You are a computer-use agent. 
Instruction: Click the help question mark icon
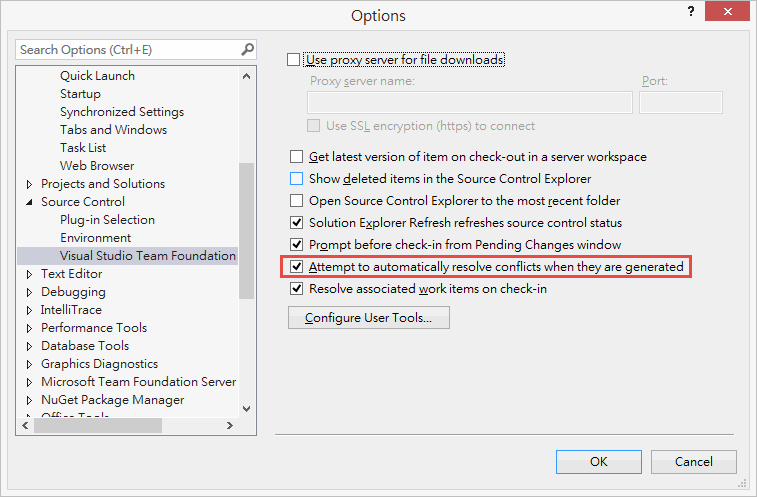click(691, 11)
